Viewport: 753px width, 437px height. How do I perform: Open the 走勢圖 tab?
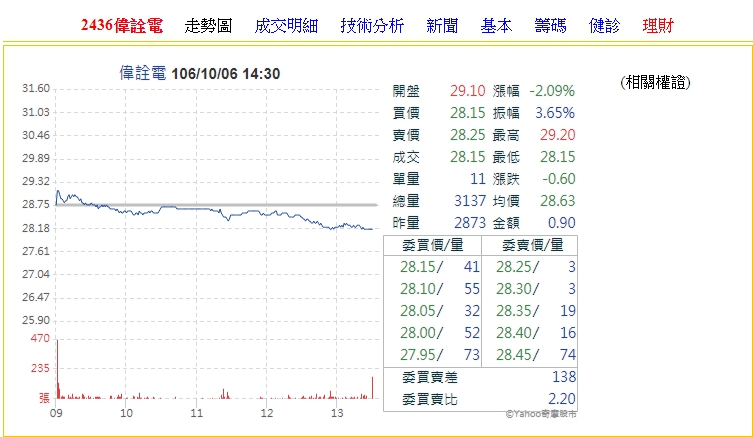208,25
